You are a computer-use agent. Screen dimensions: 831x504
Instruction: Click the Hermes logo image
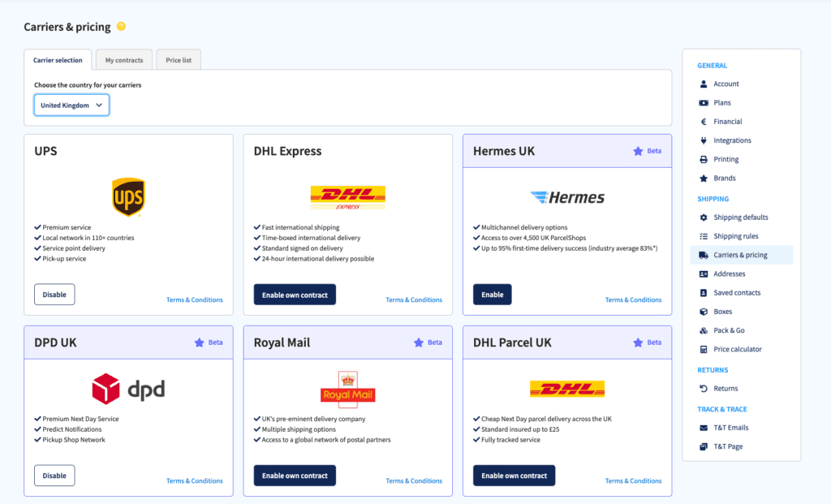coord(566,196)
